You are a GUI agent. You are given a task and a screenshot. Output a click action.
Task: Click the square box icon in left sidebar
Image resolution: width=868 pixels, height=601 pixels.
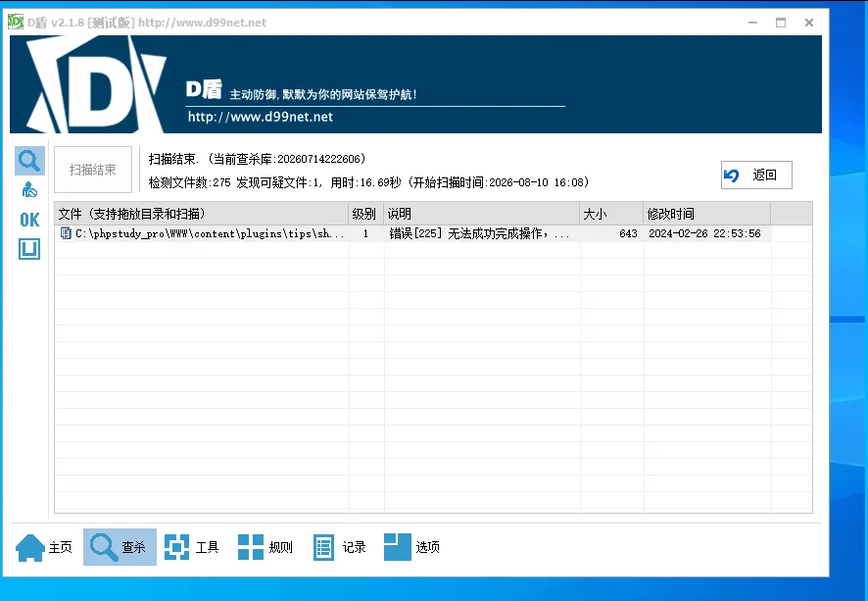29,249
